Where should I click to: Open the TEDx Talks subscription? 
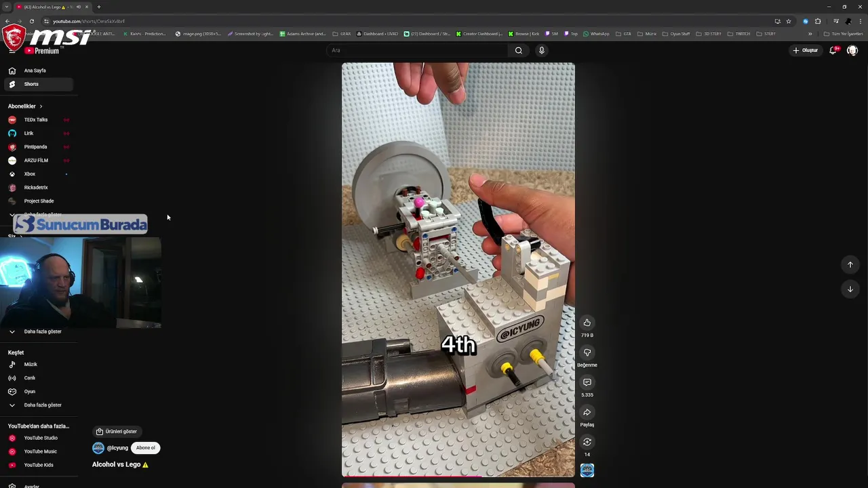37,120
